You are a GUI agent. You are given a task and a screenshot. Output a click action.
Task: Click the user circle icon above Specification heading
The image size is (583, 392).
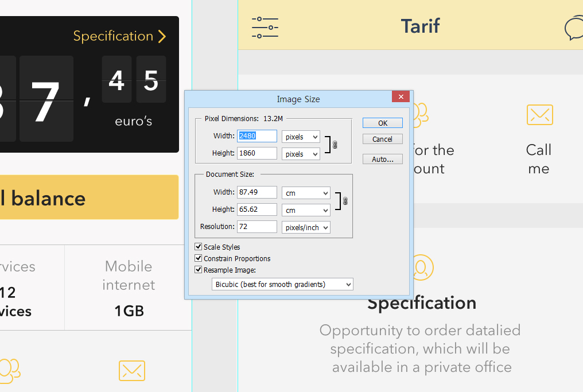point(421,267)
